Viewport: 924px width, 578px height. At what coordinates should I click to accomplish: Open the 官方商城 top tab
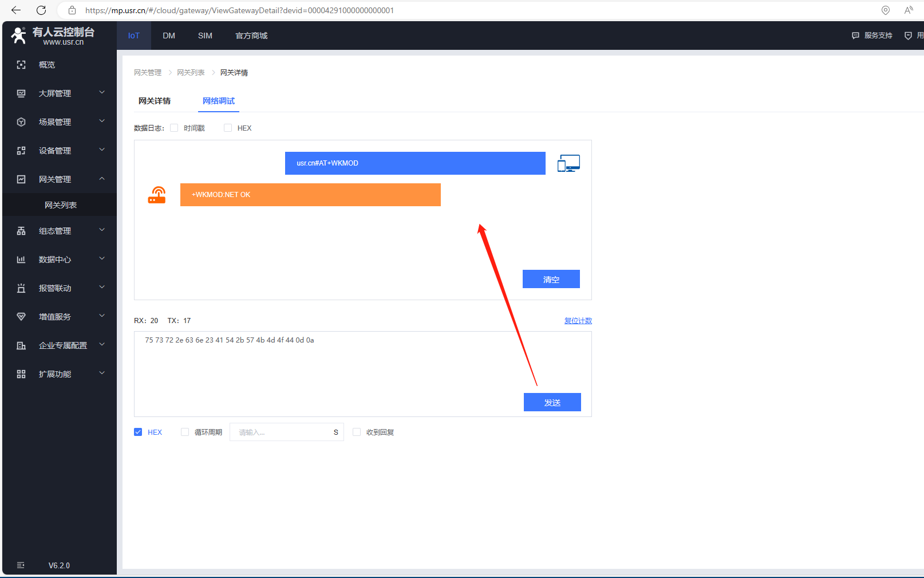tap(251, 36)
